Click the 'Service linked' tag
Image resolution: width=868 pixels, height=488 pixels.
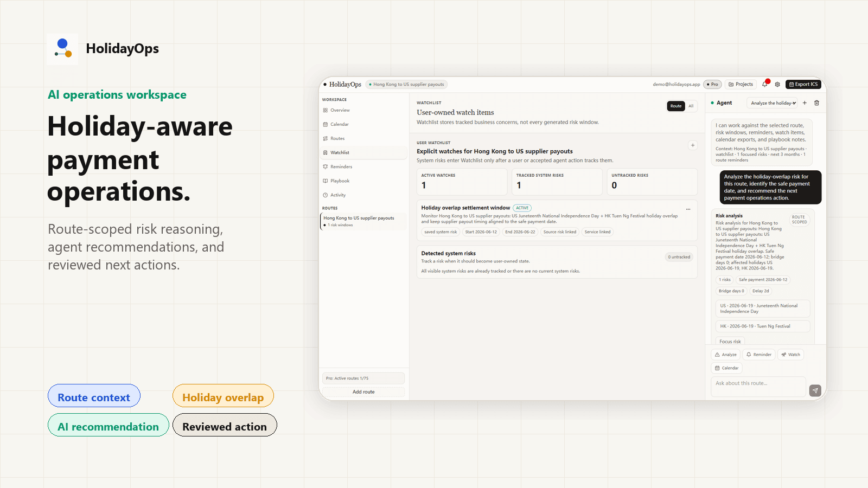[597, 232]
